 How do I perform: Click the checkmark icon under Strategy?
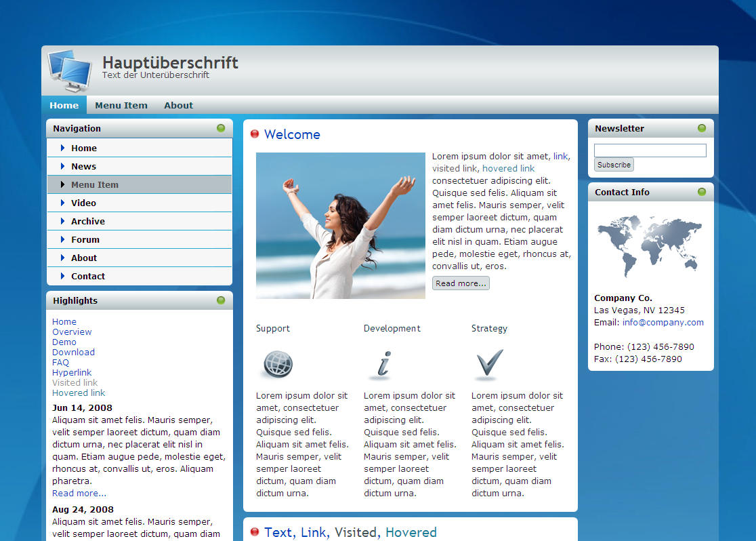point(489,364)
